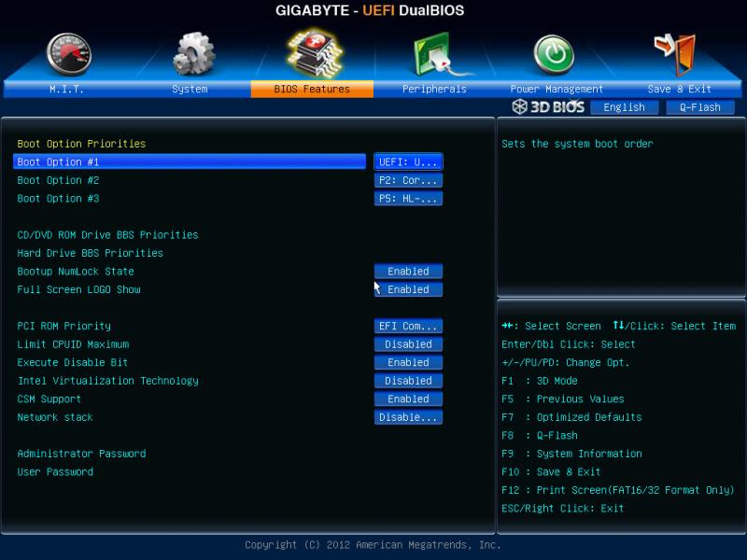Switch to the System tab
Screen dimensions: 747x560
point(190,89)
